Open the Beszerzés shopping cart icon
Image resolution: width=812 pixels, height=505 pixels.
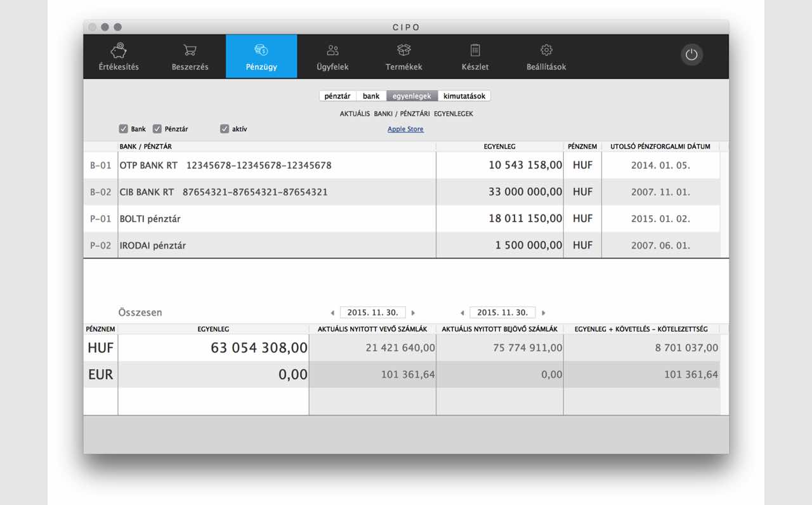190,50
